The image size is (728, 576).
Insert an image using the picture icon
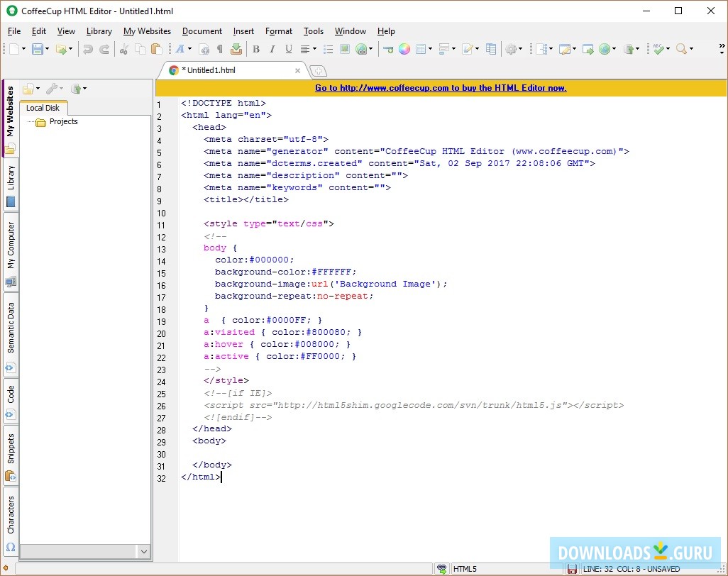345,49
